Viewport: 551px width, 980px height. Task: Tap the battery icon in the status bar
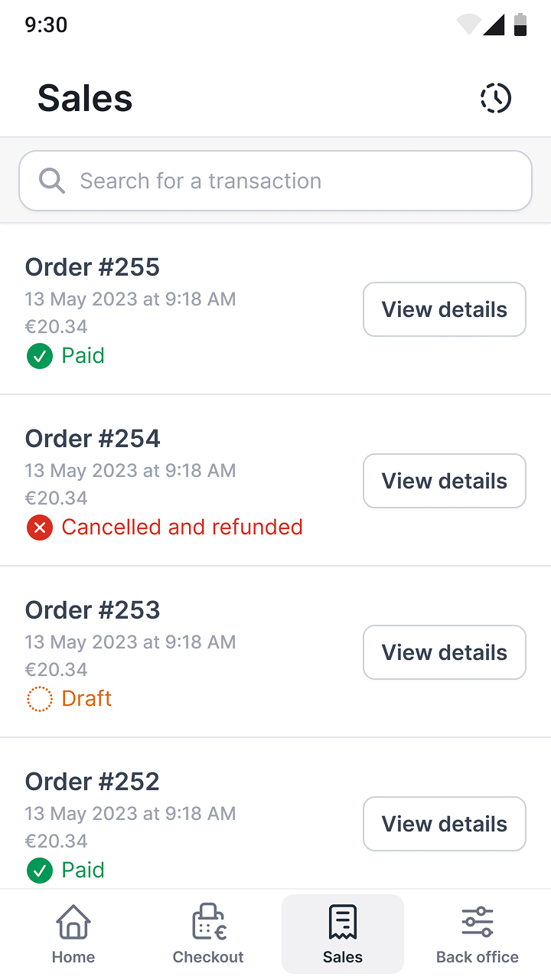tap(520, 25)
